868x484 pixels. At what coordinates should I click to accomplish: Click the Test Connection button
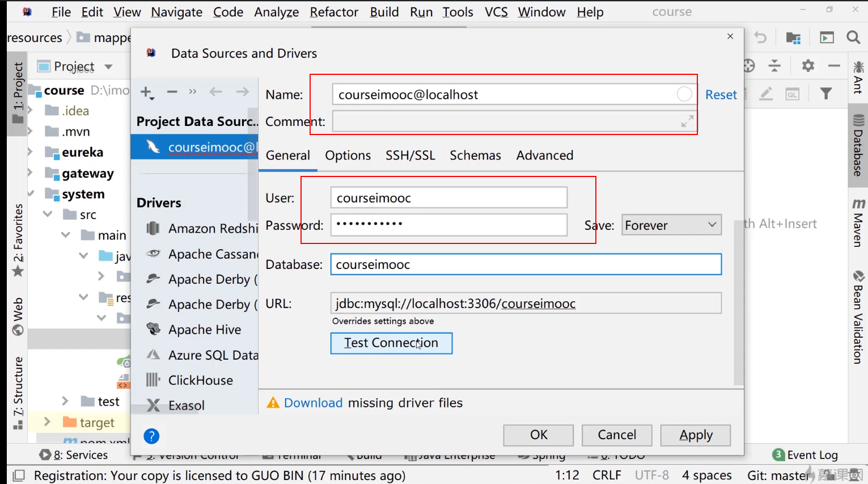point(391,343)
